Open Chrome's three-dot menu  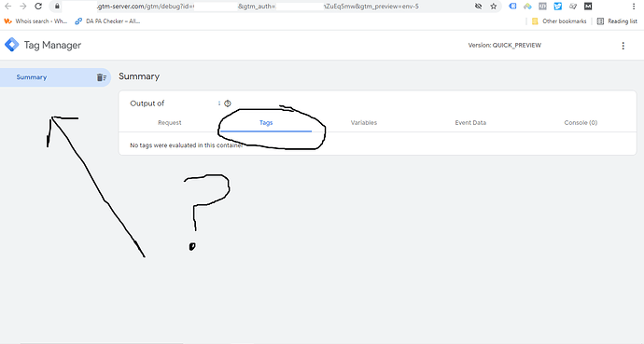(x=634, y=7)
